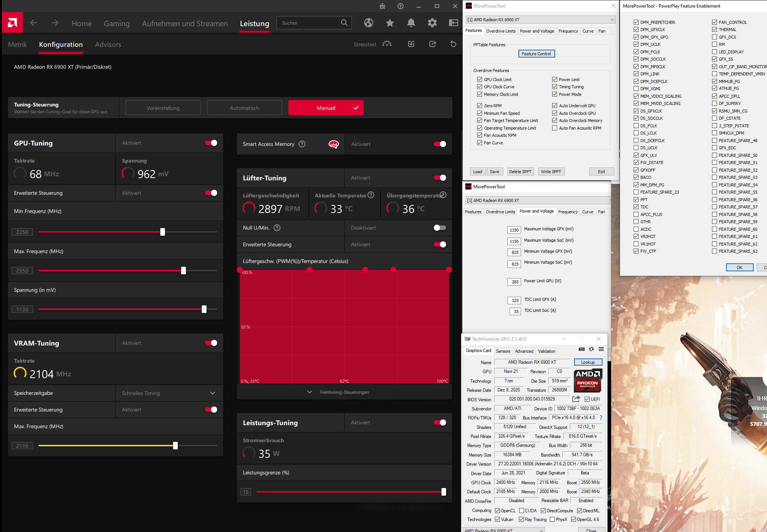Open the help question mark icon
Image resolution: width=767 pixels, height=532 pixels.
click(401, 6)
